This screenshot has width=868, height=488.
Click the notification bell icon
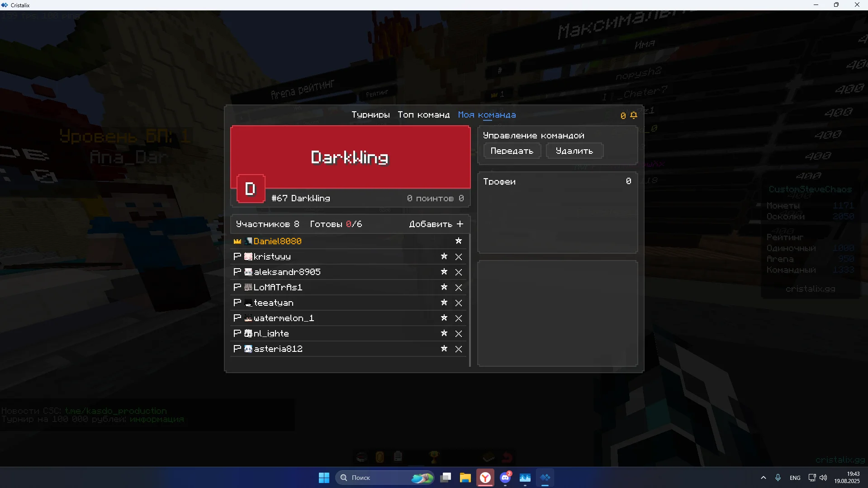pos(634,115)
